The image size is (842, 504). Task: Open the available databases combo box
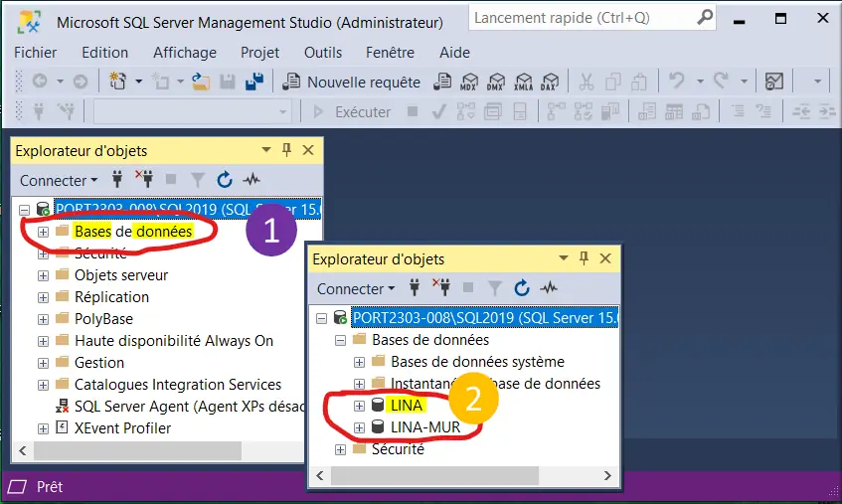(x=192, y=111)
